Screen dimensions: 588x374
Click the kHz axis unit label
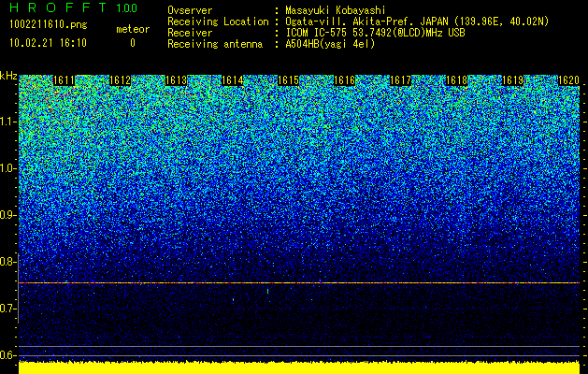click(x=8, y=76)
